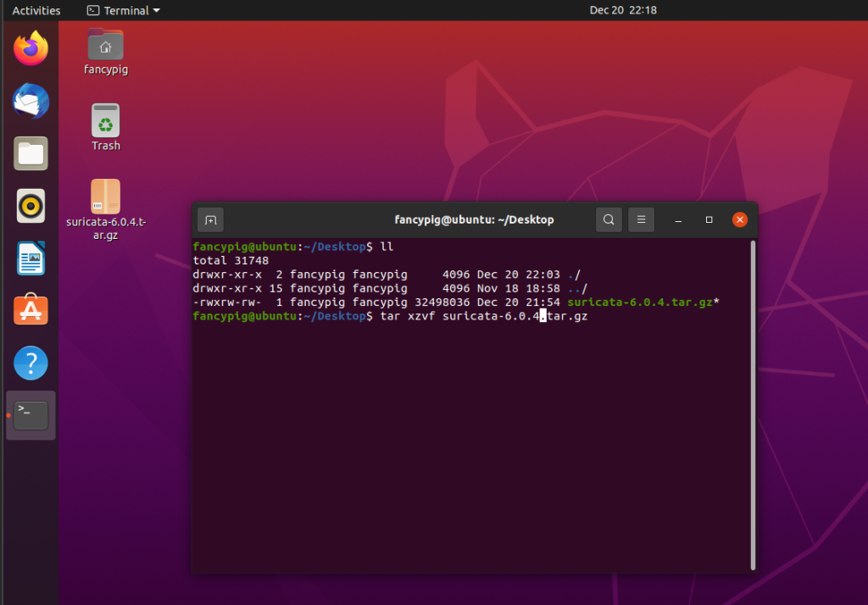Open Ubuntu Software store
868x605 pixels.
pos(31,310)
